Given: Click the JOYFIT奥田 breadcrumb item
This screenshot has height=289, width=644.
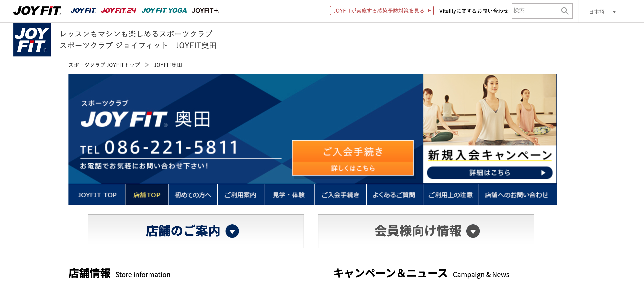Looking at the screenshot, I should tap(168, 65).
